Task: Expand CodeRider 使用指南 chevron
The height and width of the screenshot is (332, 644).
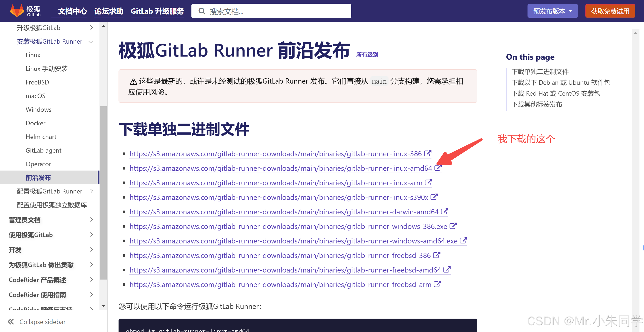Action: tap(91, 295)
